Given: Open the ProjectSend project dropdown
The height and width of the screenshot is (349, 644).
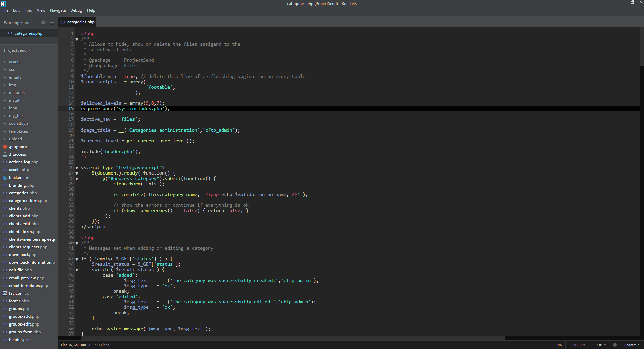Looking at the screenshot, I should tap(17, 50).
